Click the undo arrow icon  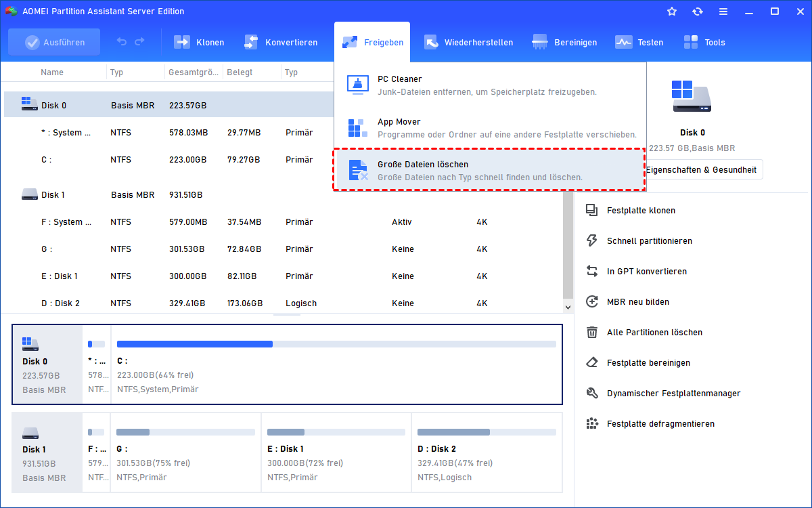pos(122,42)
